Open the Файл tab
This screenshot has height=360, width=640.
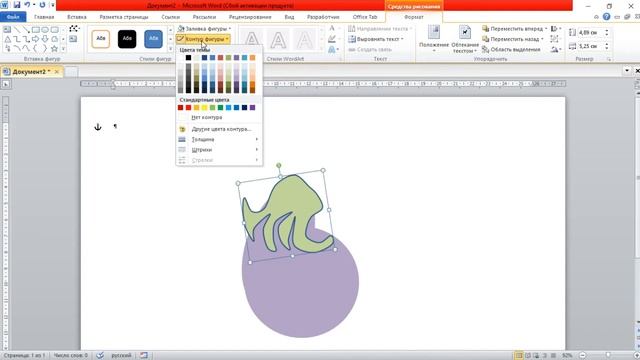[13, 17]
